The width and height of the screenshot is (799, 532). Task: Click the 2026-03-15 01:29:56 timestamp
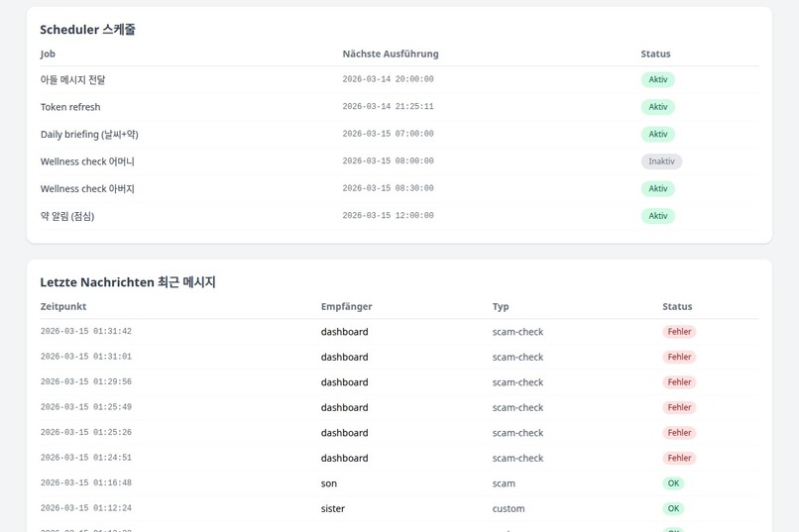[86, 381]
